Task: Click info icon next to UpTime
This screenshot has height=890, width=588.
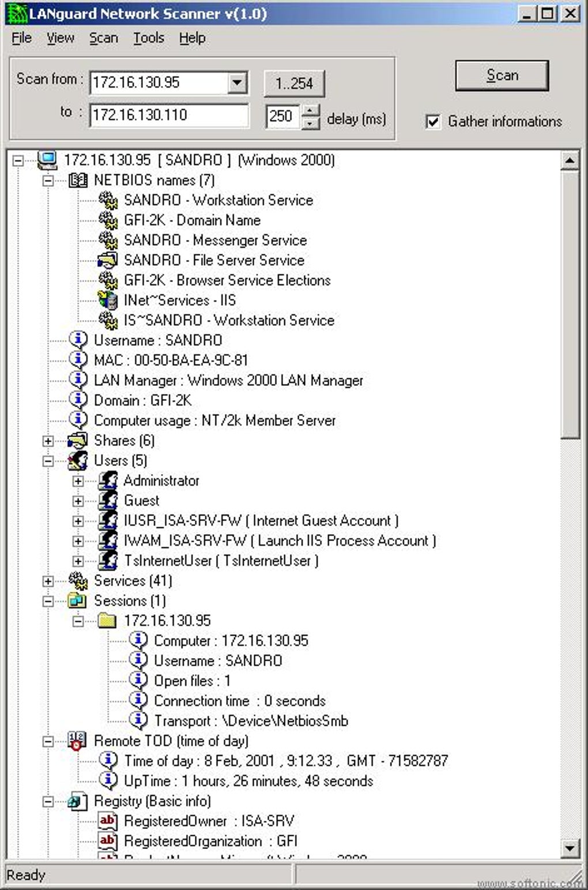Action: click(x=108, y=780)
